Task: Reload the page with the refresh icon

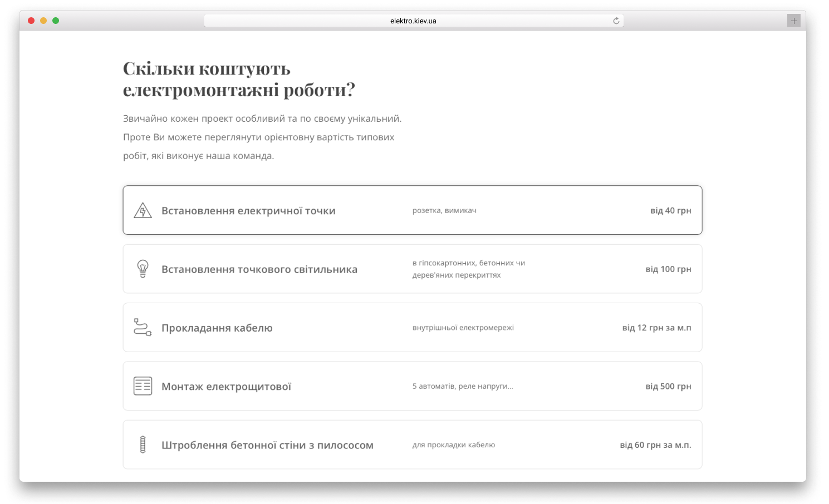Action: click(616, 21)
